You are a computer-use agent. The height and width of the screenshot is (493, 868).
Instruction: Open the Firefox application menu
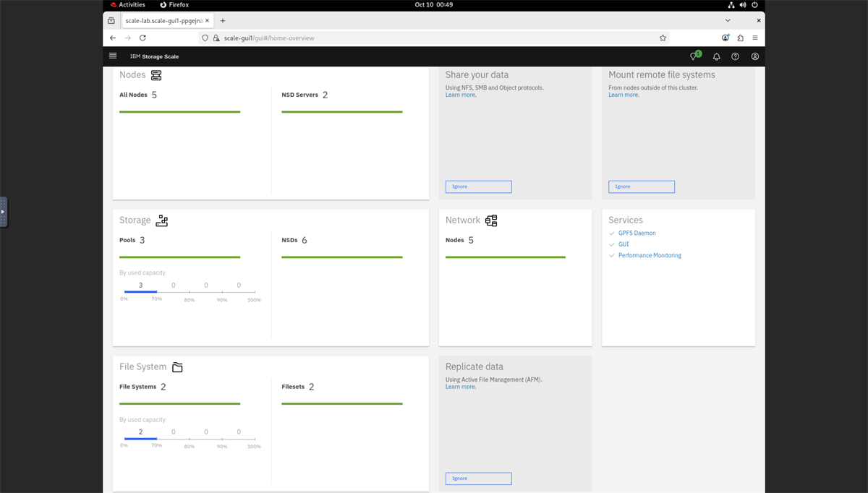755,38
